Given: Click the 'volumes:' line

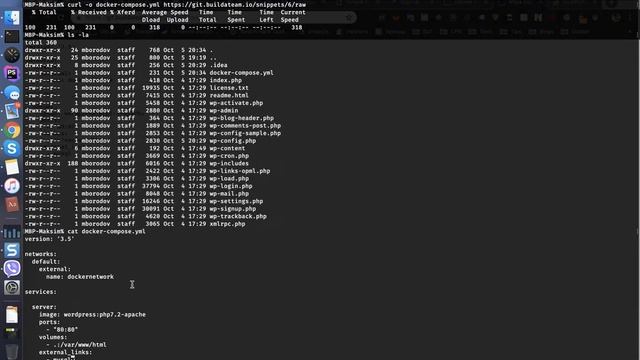Looking at the screenshot, I should pyautogui.click(x=53, y=337).
